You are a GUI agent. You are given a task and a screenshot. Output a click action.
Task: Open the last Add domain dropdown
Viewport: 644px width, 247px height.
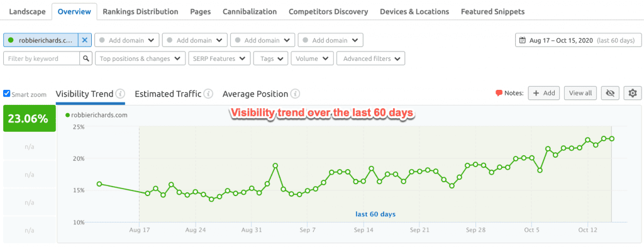pyautogui.click(x=330, y=40)
